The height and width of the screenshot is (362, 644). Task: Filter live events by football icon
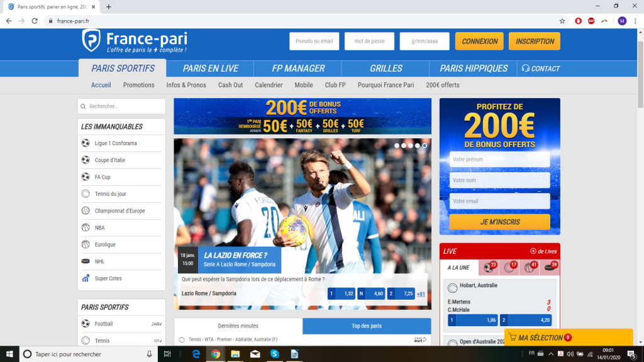click(489, 268)
